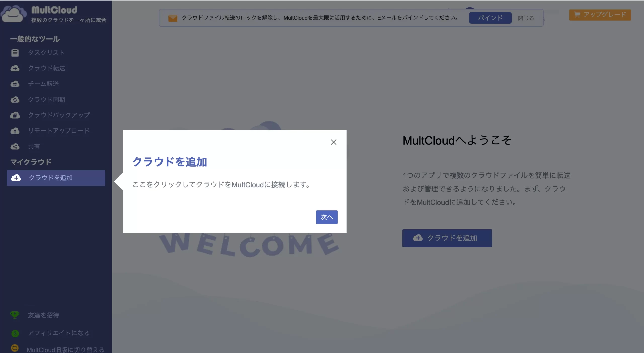Click the Cloud Backup icon
Screen dimensions: 644x353
pos(15,115)
